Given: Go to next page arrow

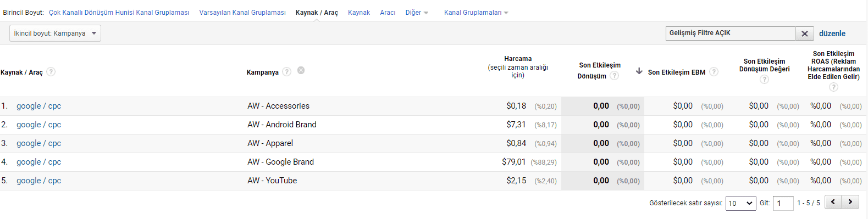Looking at the screenshot, I should 850,202.
